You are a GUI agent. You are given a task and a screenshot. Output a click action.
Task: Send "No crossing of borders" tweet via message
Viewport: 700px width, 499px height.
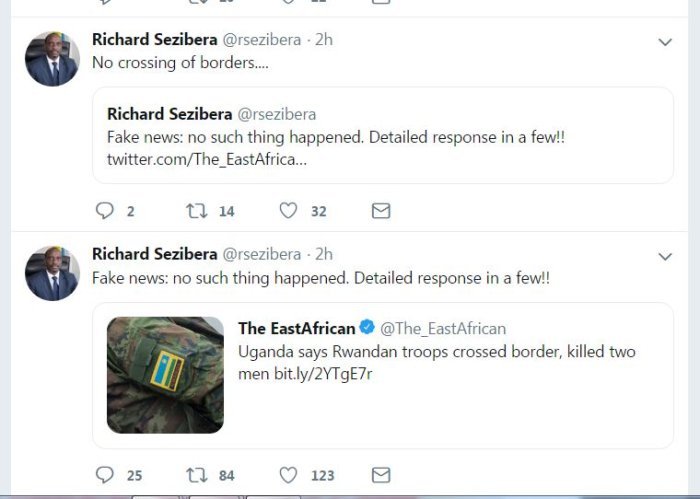380,211
